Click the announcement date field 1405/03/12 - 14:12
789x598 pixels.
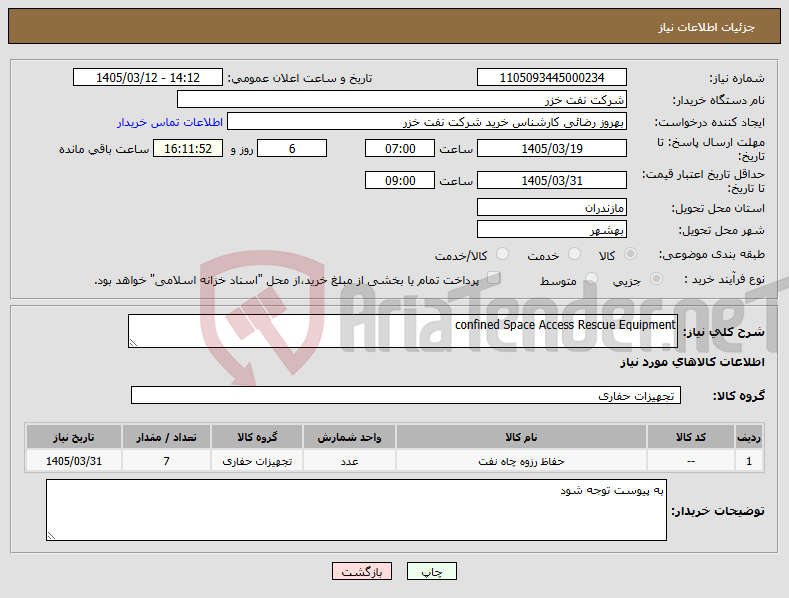click(148, 78)
